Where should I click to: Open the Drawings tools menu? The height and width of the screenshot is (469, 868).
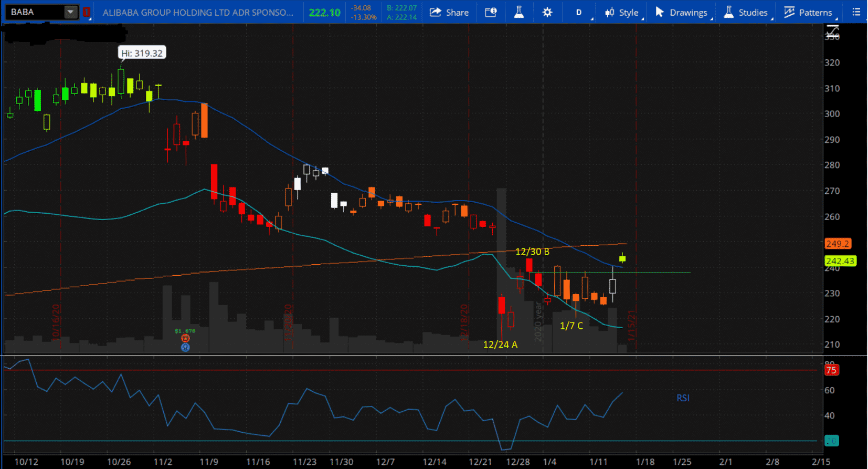pos(682,13)
